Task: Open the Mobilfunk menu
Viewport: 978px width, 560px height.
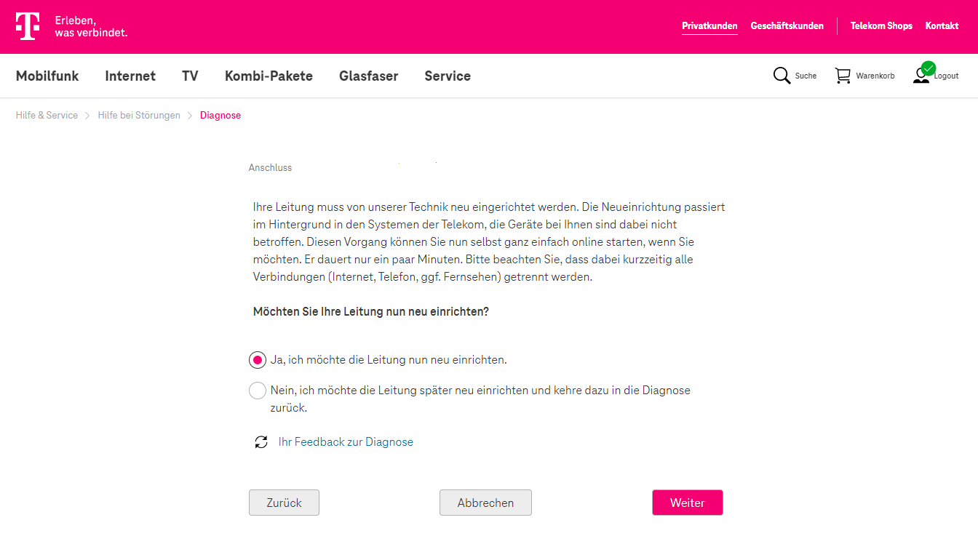Action: click(47, 76)
